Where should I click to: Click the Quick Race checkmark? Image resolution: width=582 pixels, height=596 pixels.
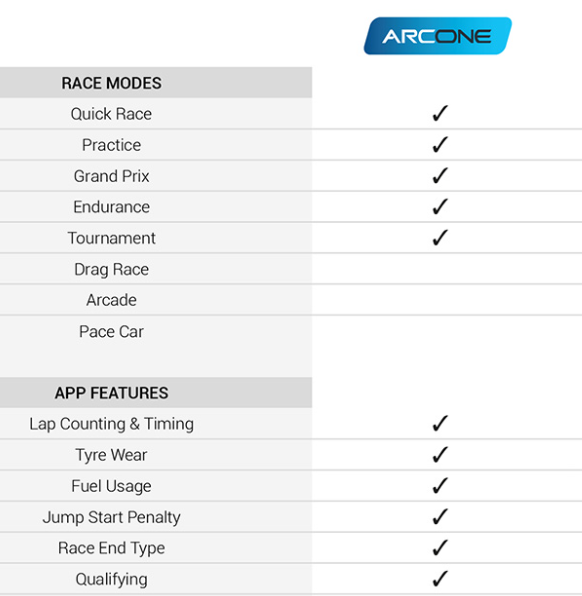[x=440, y=113]
